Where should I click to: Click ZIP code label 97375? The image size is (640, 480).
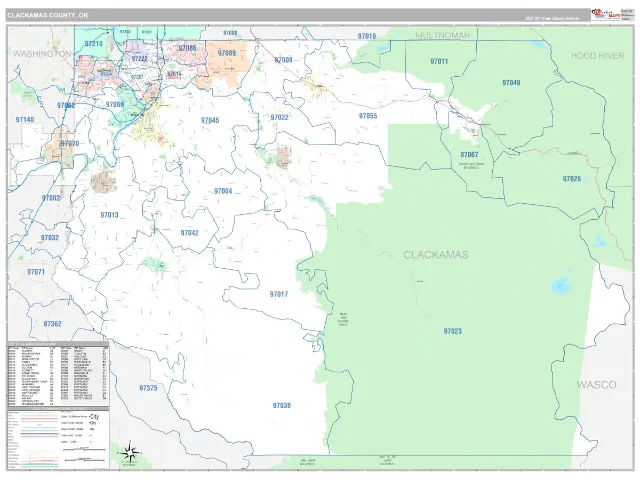148,388
